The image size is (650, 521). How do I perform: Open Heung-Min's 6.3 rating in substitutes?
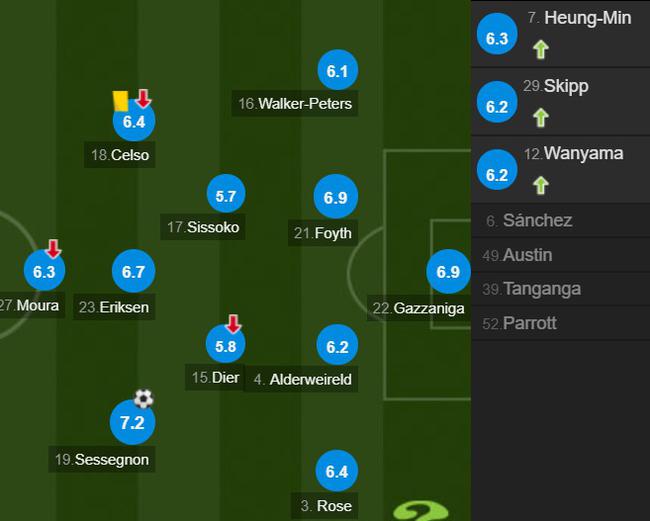click(497, 34)
